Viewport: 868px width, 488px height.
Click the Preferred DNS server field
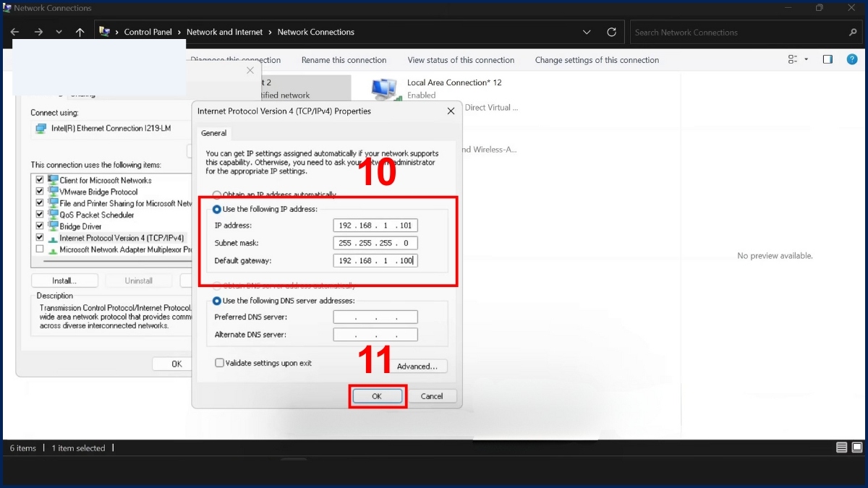(x=375, y=317)
